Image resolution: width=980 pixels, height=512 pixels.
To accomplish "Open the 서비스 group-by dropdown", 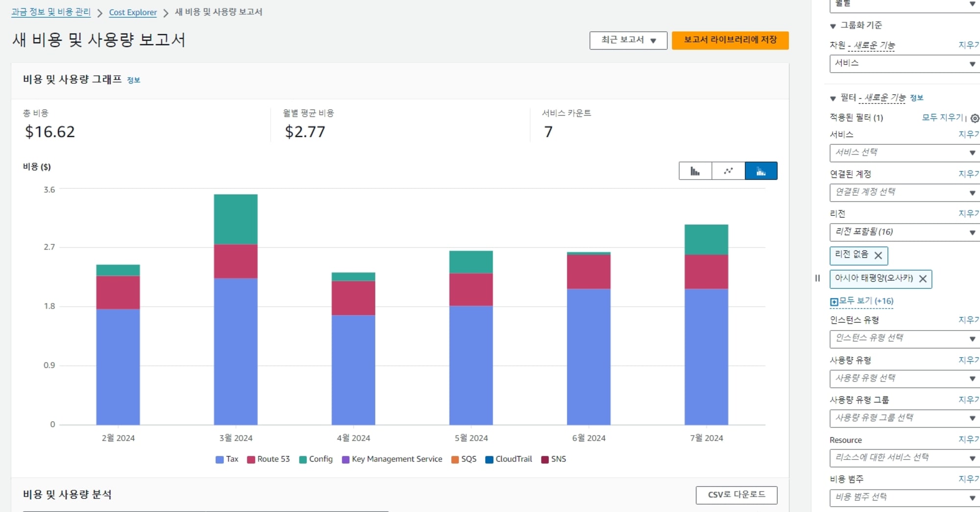I will click(905, 64).
